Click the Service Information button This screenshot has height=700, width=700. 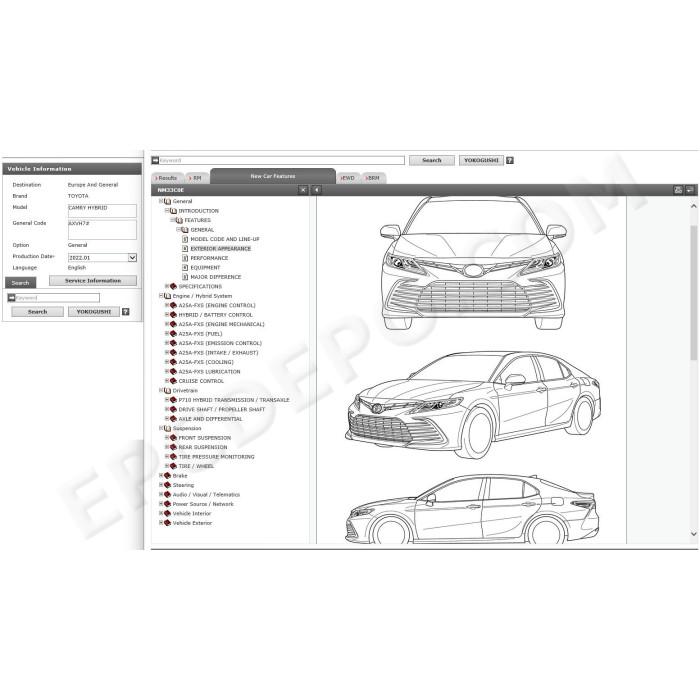point(93,280)
